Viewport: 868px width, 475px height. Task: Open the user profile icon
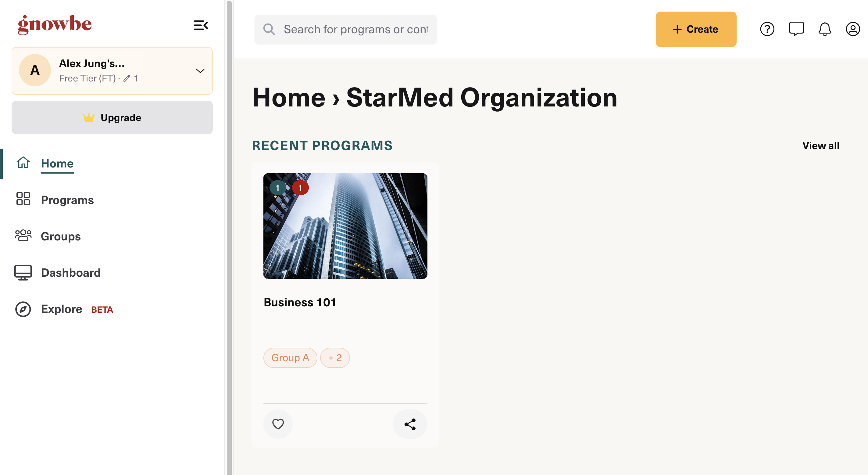[x=852, y=29]
